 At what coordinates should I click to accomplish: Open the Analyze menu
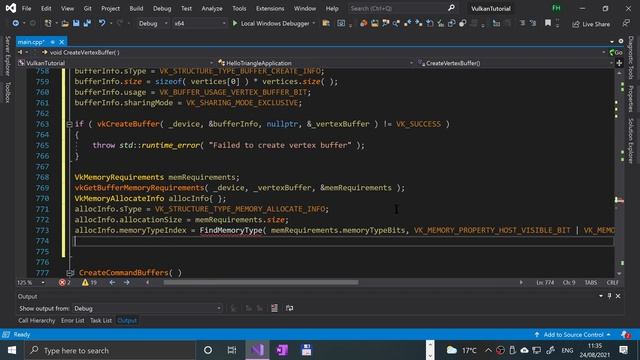click(x=212, y=8)
